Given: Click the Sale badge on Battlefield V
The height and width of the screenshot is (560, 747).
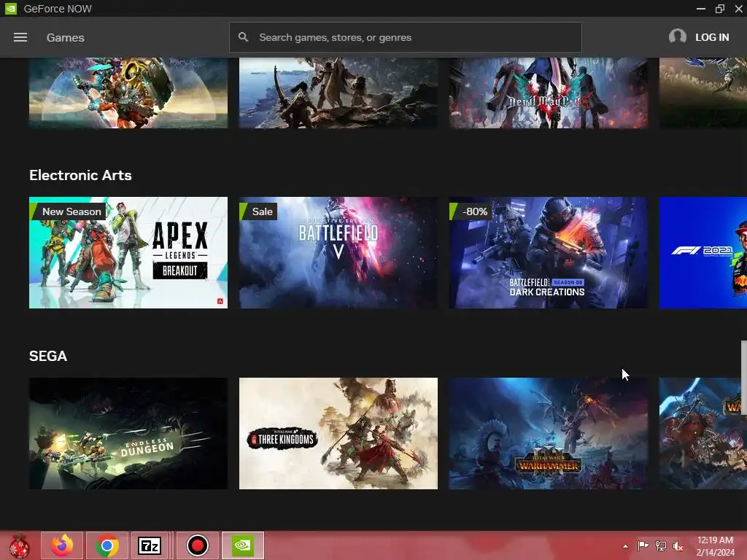Looking at the screenshot, I should 258,211.
